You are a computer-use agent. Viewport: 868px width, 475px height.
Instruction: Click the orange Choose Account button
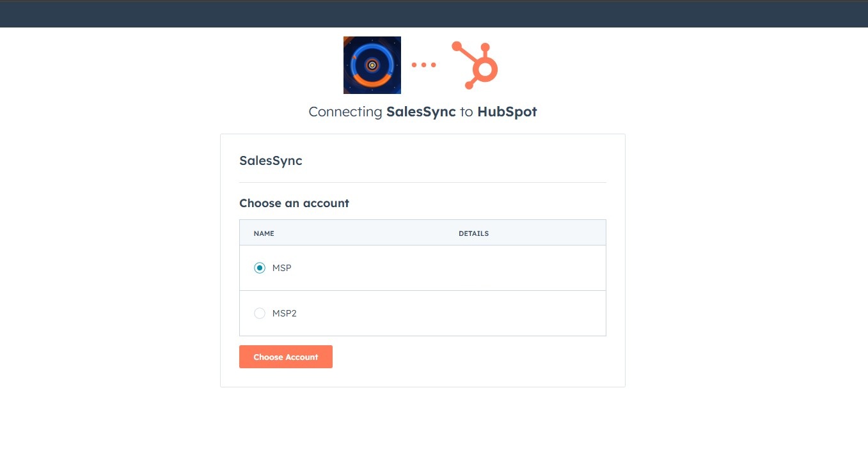(286, 357)
